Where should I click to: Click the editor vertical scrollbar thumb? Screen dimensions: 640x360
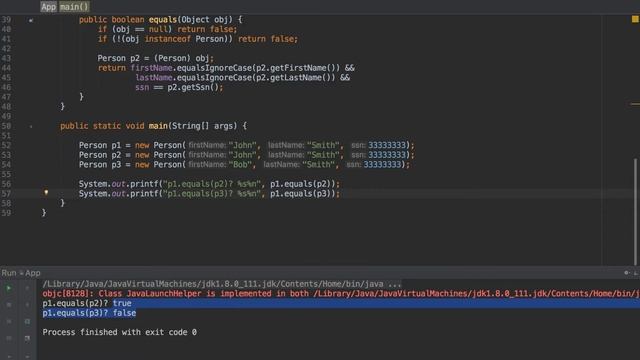(x=636, y=211)
